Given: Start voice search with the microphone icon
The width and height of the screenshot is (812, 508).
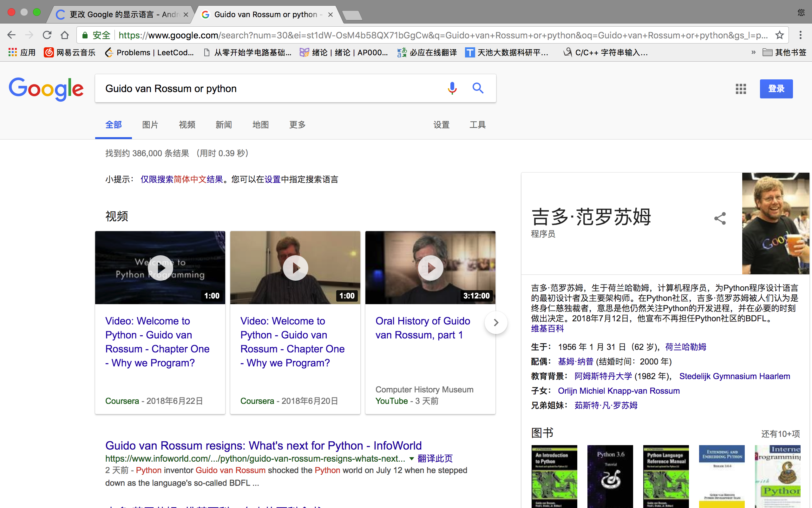Looking at the screenshot, I should [452, 88].
